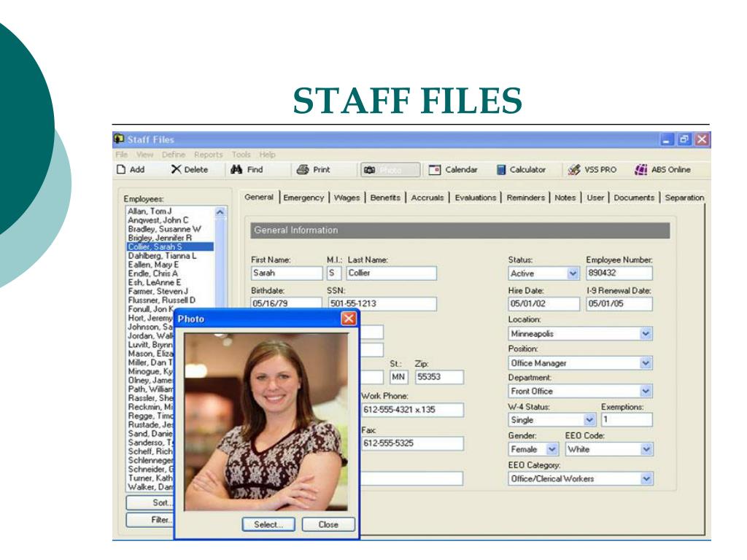Switch to the Notes tab
Screen dimensions: 747x560
(x=565, y=198)
